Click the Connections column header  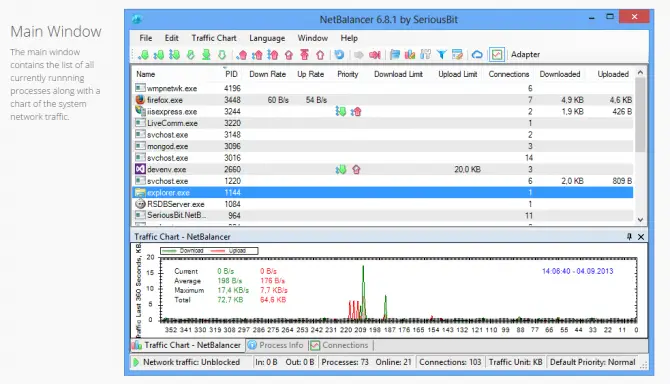(508, 74)
